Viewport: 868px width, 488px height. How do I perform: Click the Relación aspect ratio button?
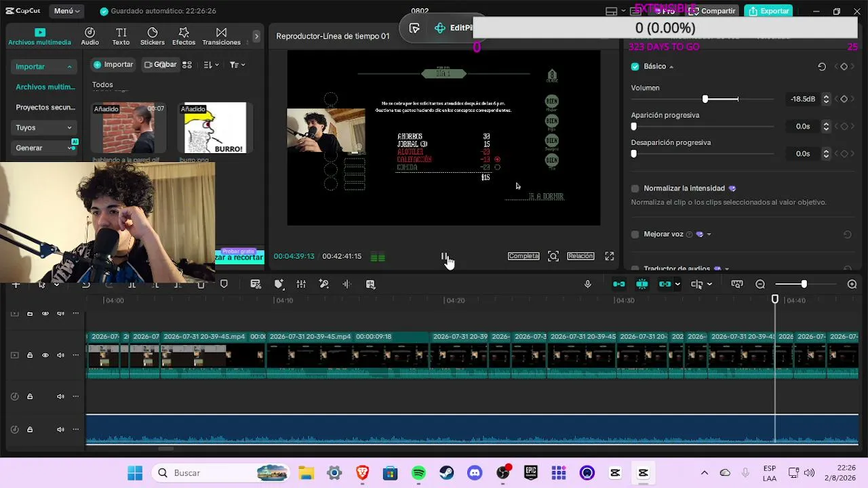pyautogui.click(x=580, y=256)
